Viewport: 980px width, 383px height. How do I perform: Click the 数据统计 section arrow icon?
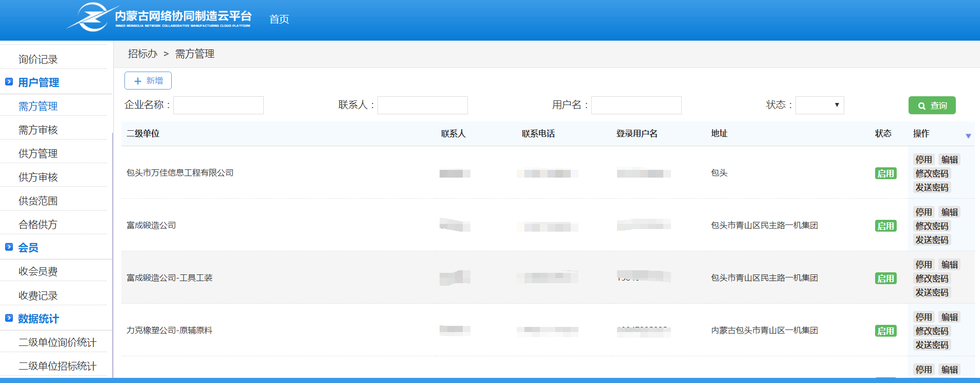(9, 318)
